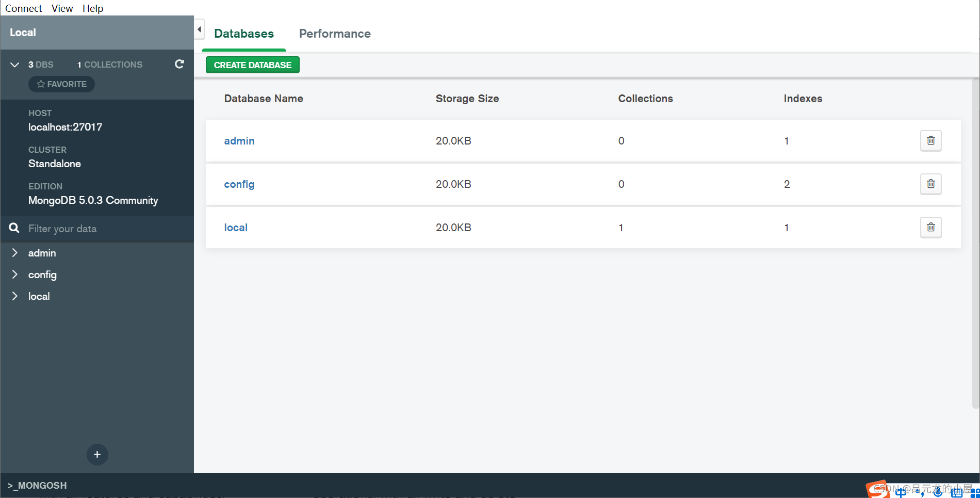The image size is (980, 498).
Task: Open the Connect menu
Action: 24,8
